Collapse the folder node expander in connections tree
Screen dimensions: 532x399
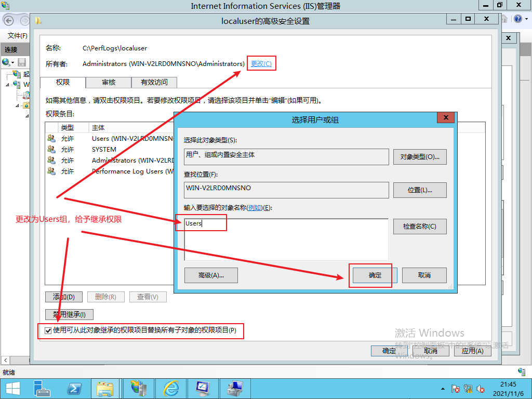(x=17, y=105)
